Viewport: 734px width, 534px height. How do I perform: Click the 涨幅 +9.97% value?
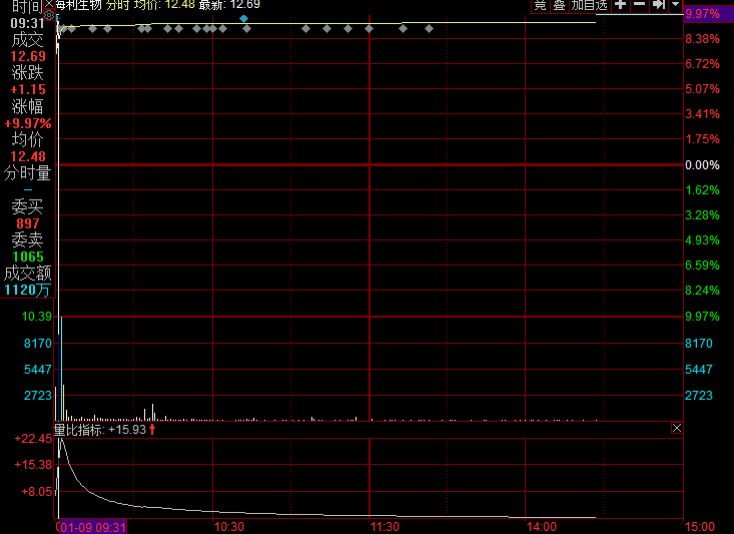click(x=28, y=124)
